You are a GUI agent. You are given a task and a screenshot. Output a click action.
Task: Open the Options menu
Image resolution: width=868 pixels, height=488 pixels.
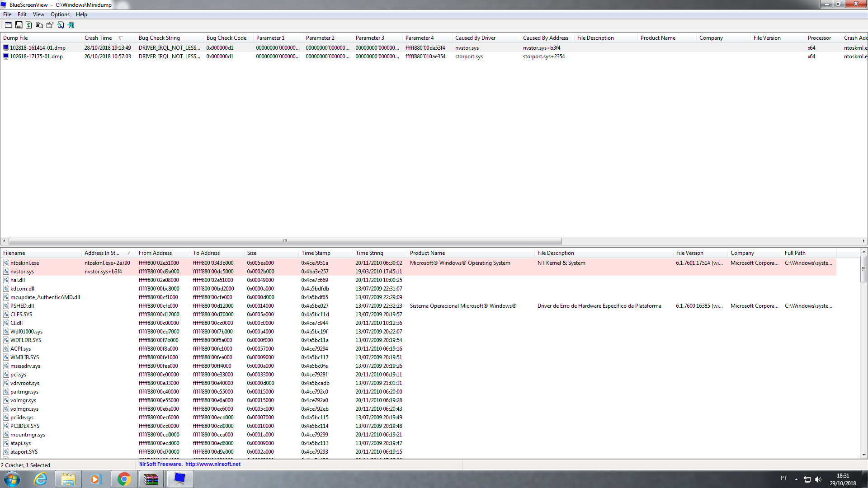pos(60,14)
